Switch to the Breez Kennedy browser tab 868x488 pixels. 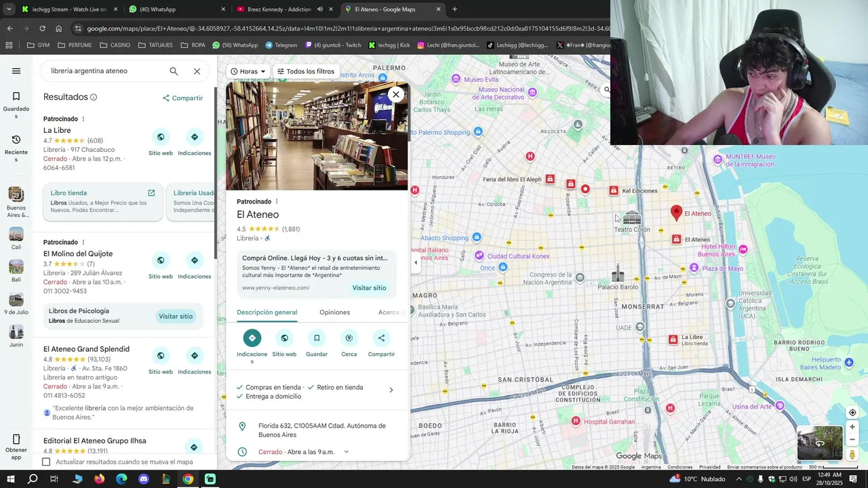point(283,9)
